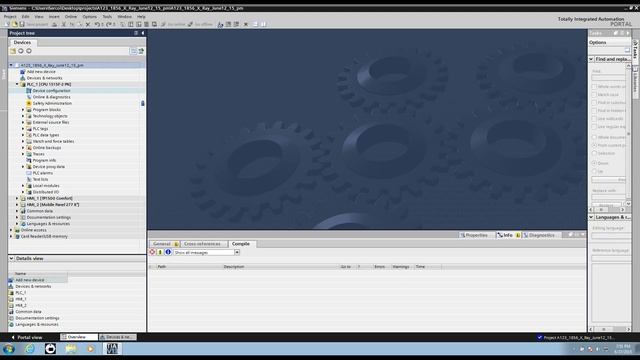Image resolution: width=640 pixels, height=360 pixels.
Task: Expand the HMI_2 Mobile Panel node
Action: [17, 204]
